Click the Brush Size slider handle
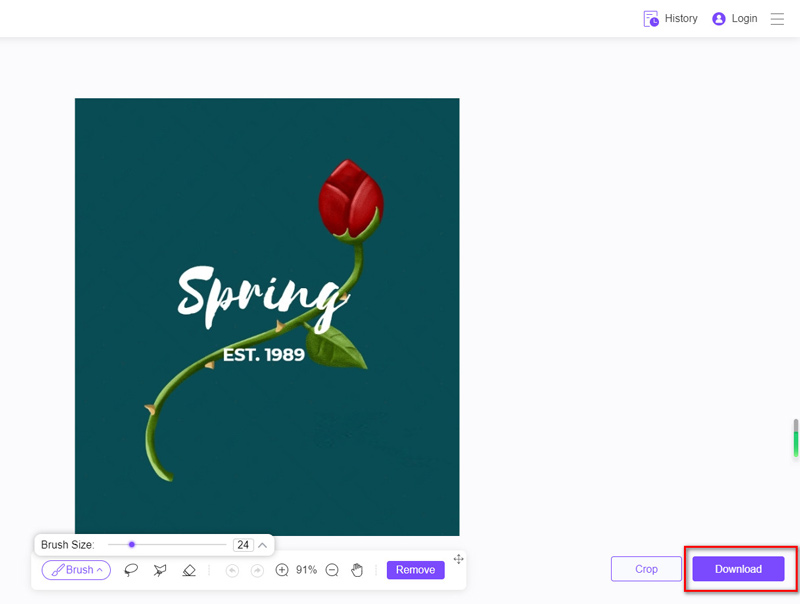The image size is (800, 604). [x=132, y=545]
